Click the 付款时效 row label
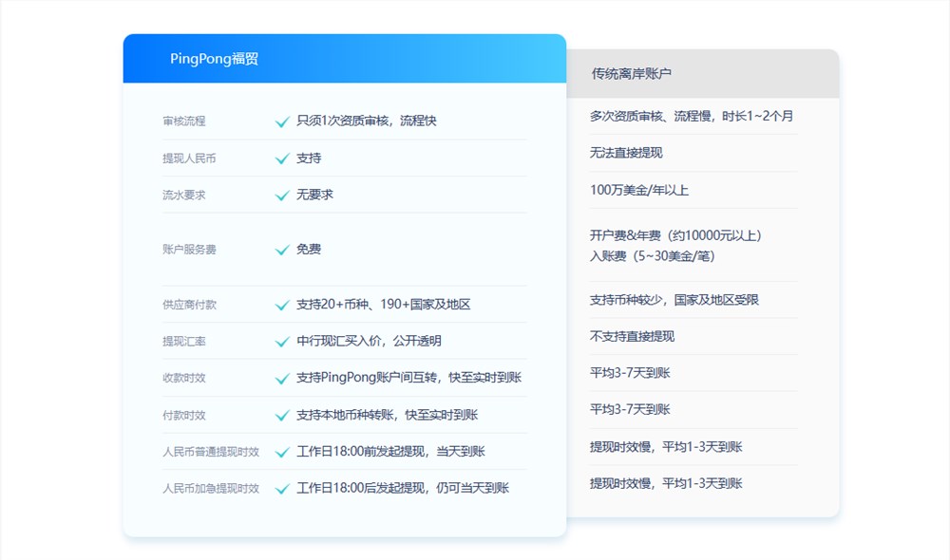The image size is (950, 560). (x=184, y=416)
